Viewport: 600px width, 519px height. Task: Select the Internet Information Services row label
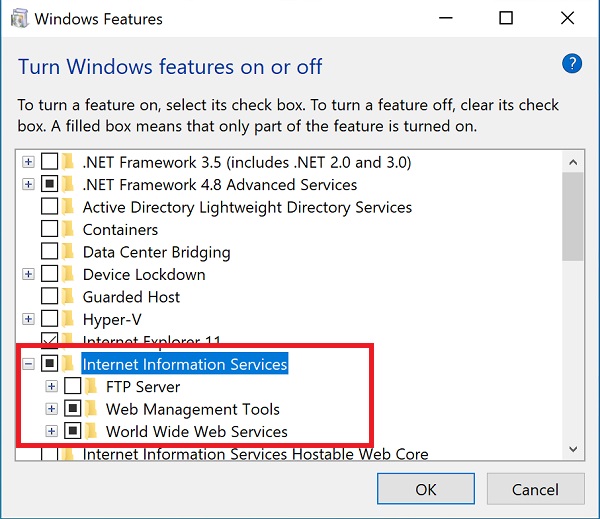coord(185,364)
